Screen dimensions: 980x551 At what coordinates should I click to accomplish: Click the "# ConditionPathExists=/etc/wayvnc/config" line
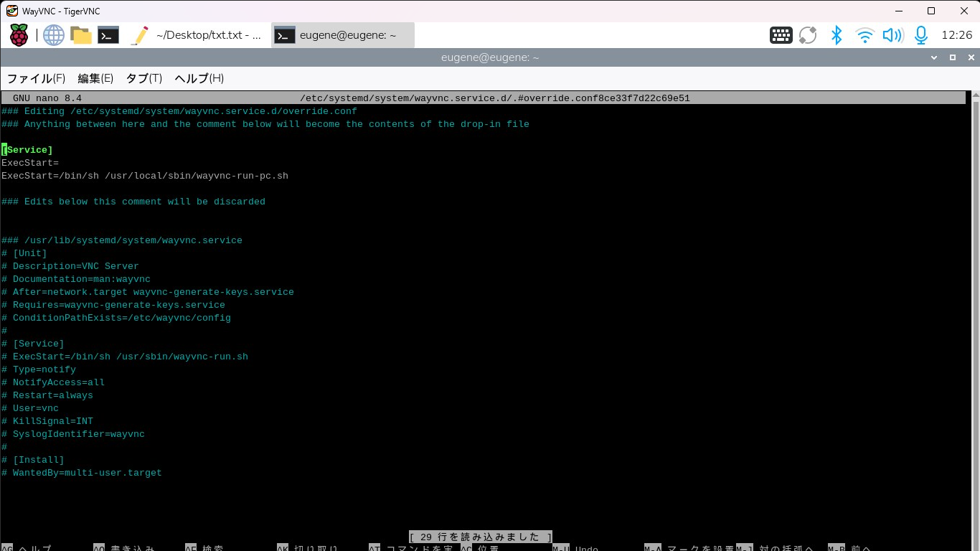pos(116,318)
